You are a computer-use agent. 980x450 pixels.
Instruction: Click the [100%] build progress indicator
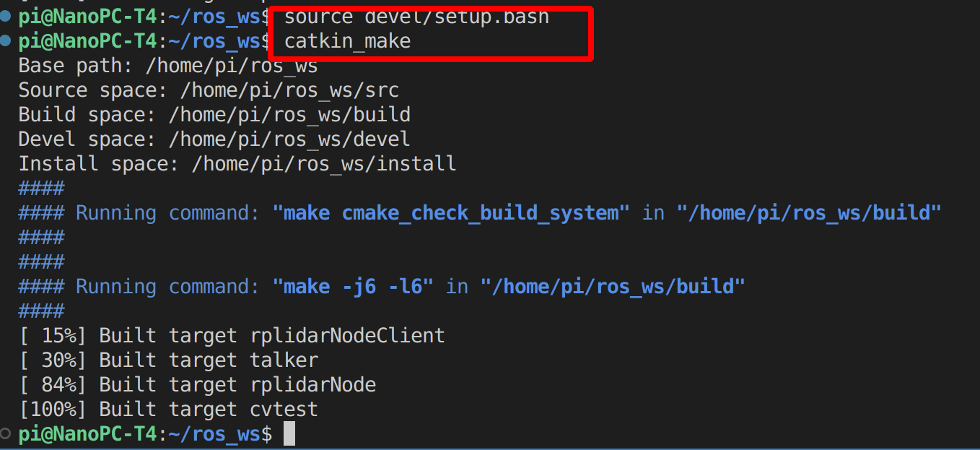pyautogui.click(x=53, y=410)
